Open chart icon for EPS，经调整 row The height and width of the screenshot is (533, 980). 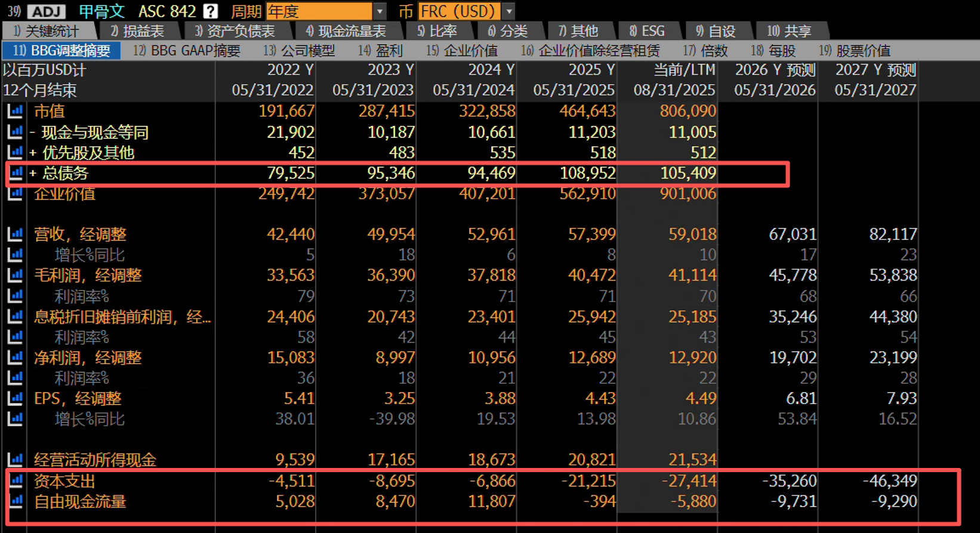point(15,398)
